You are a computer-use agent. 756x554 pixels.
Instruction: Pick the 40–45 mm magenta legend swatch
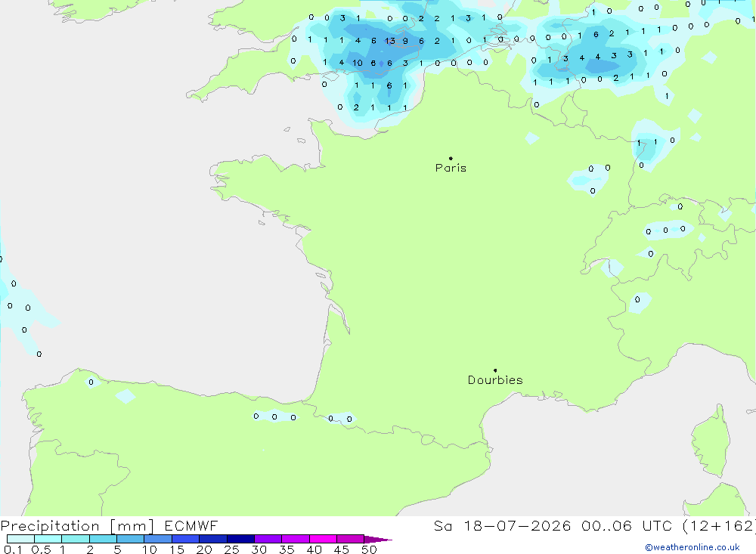pyautogui.click(x=323, y=539)
